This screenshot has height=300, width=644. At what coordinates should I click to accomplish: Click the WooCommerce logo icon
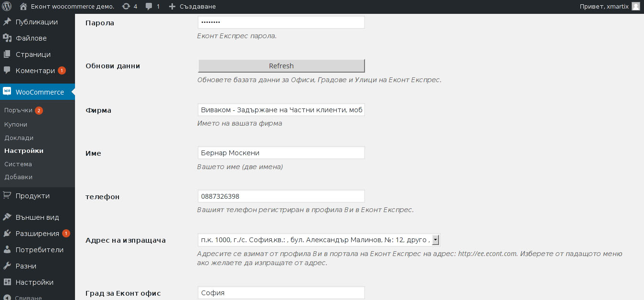(7, 92)
